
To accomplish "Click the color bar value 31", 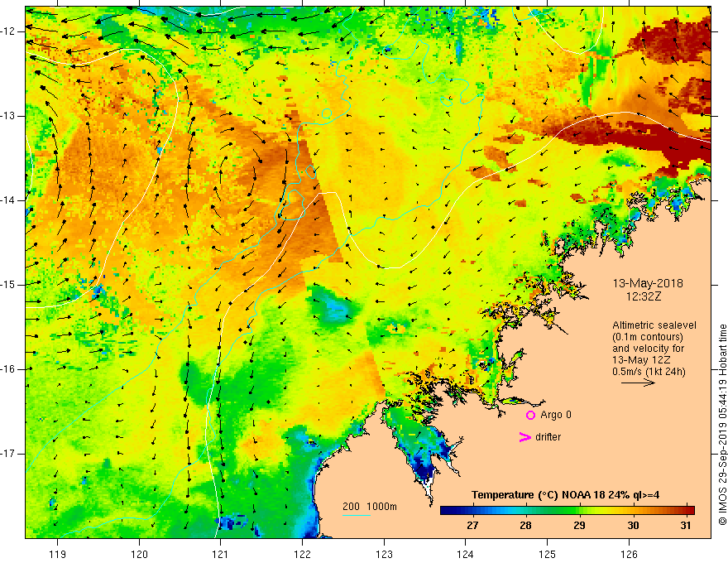I will tap(686, 526).
